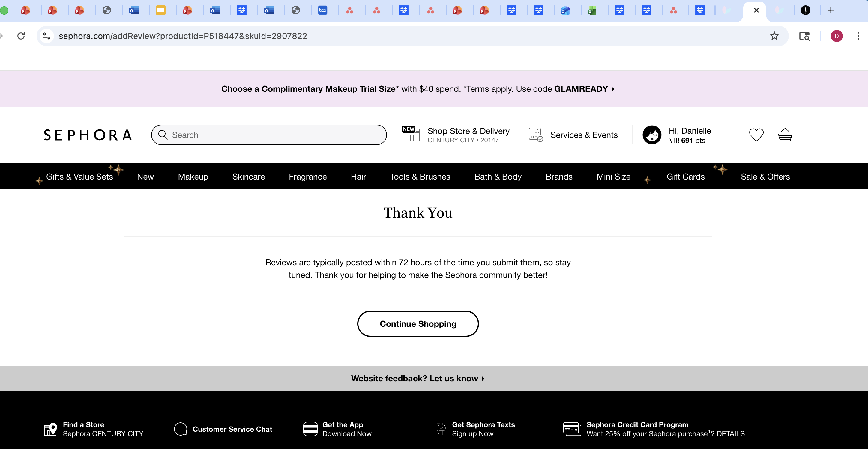Bookmark page with star icon

(x=774, y=36)
